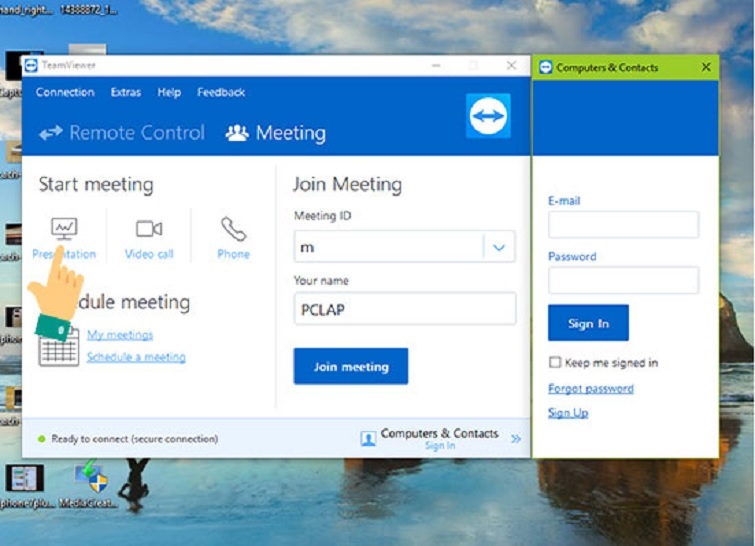Open the Connection menu

tap(65, 92)
